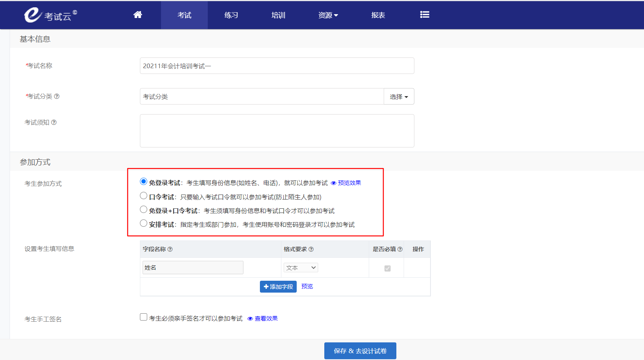Open the list menu icon in the navbar

coord(424,15)
